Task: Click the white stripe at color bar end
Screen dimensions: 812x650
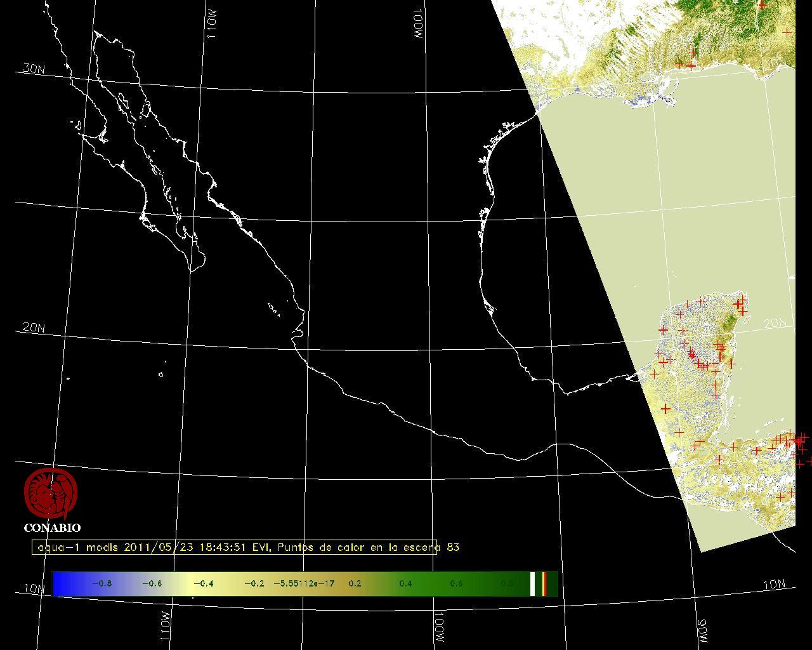Action: click(533, 583)
